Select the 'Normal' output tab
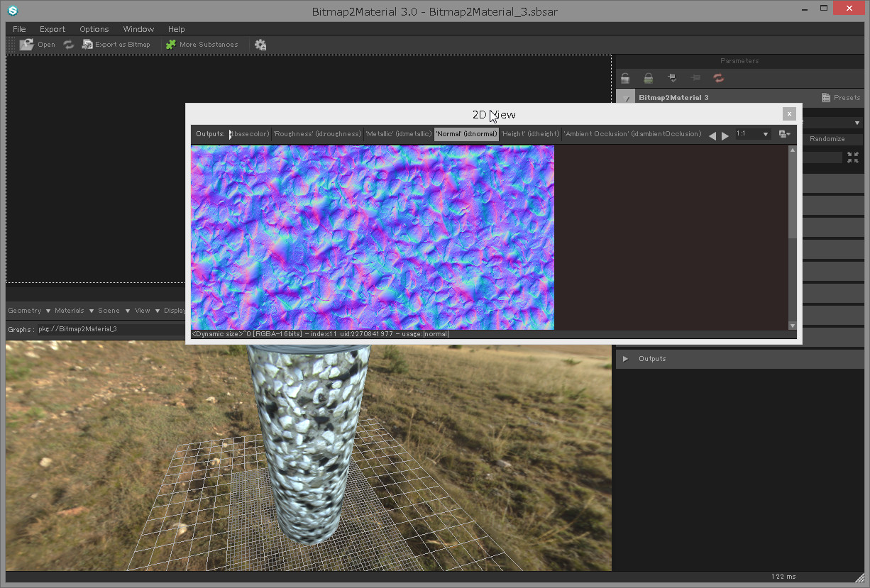This screenshot has height=588, width=870. tap(466, 134)
